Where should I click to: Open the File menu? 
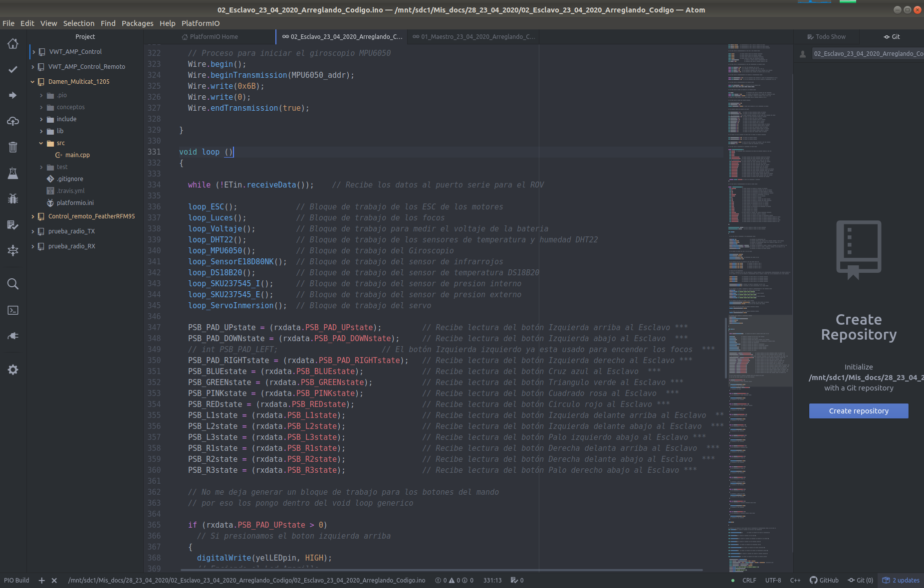click(x=8, y=23)
